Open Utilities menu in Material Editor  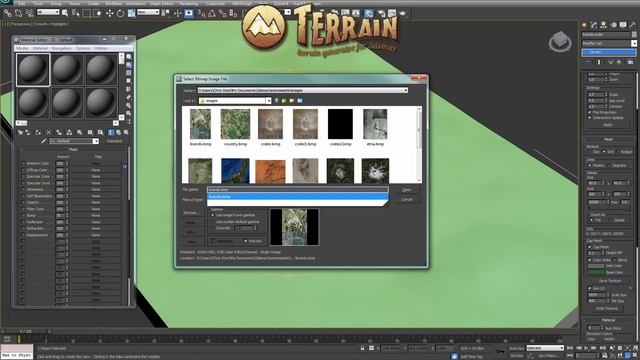(x=101, y=48)
